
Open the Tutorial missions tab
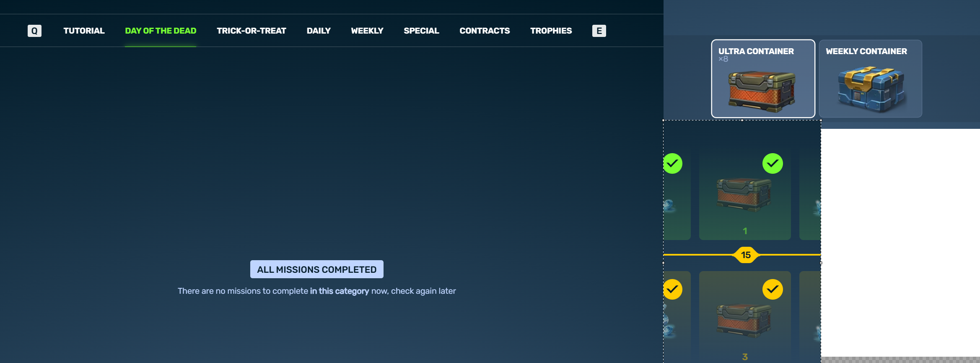pos(84,31)
